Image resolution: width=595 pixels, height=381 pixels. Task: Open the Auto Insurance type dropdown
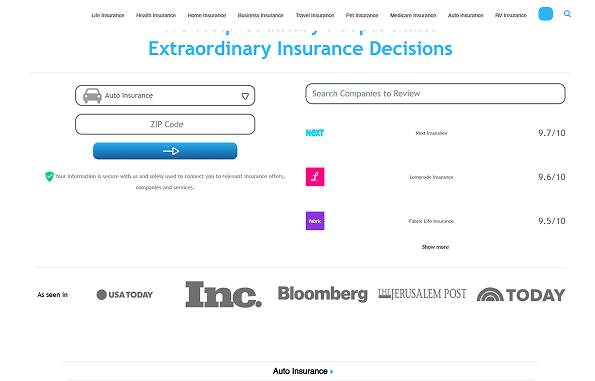click(x=165, y=96)
